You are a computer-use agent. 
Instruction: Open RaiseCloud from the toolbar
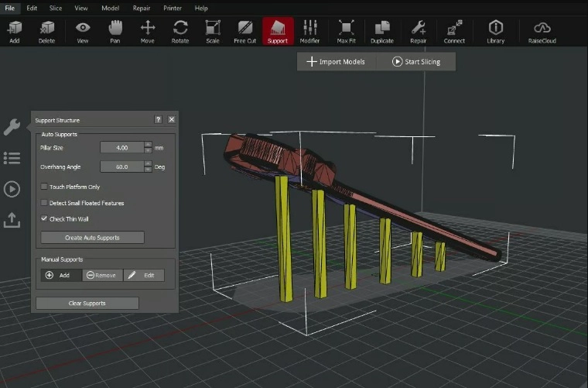click(542, 32)
